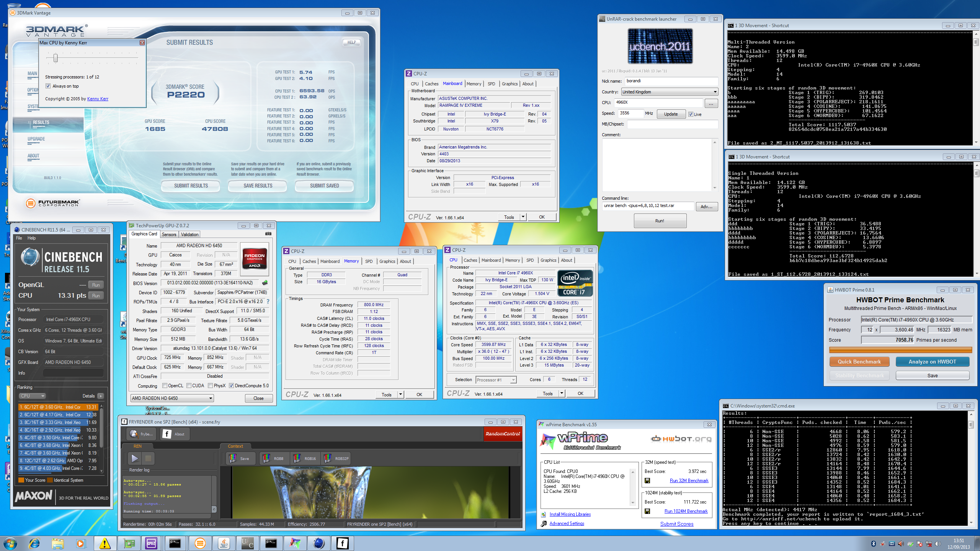Open the Java icon on the taskbar
The height and width of the screenshot is (551, 980).
pyautogui.click(x=224, y=543)
